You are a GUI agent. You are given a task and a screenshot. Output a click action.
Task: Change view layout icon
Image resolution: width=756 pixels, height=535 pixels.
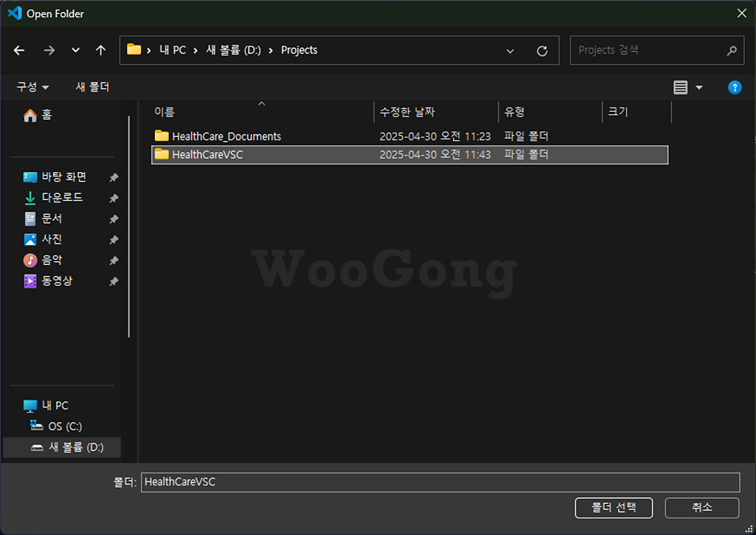coord(680,88)
